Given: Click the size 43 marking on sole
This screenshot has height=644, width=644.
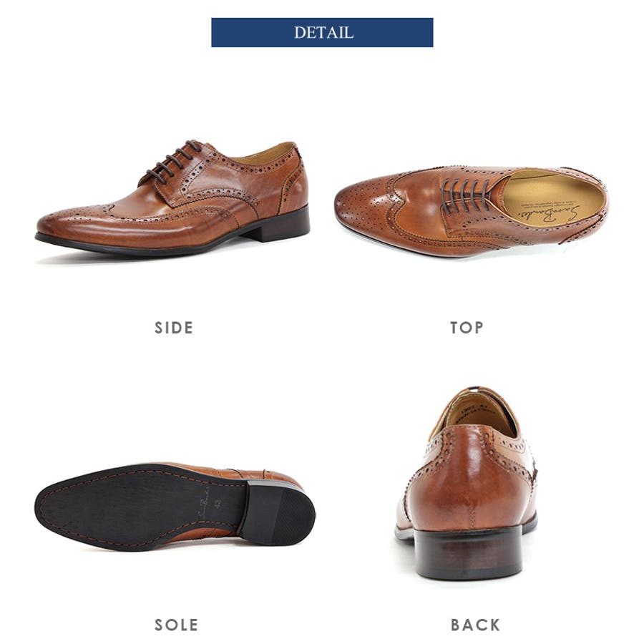Looking at the screenshot, I should coord(218,504).
